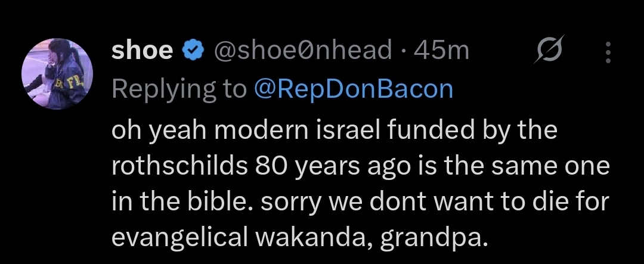Image resolution: width=644 pixels, height=264 pixels.
Task: Open the three-dot more options menu
Action: point(608,52)
